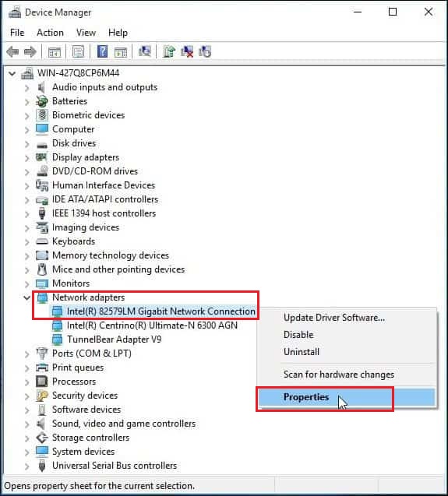Click the Scan for hardware changes toolbar icon
The width and height of the screenshot is (448, 496).
145,51
